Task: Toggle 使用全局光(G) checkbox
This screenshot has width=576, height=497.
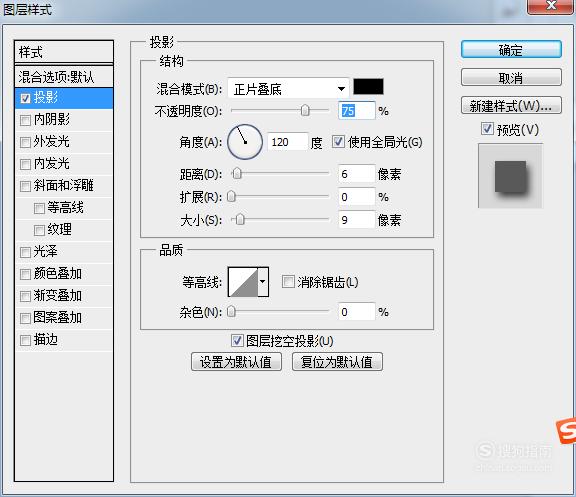Action: (x=338, y=142)
